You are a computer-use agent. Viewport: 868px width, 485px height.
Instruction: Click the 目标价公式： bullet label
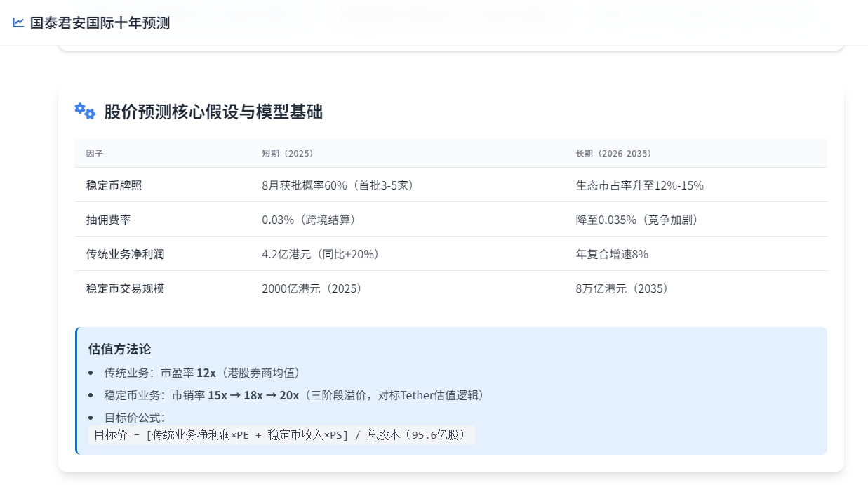135,418
